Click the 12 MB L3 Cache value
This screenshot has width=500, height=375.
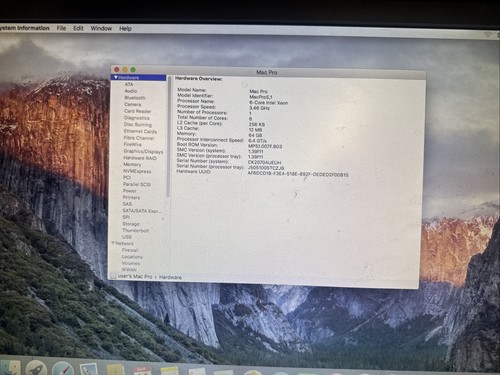255,130
